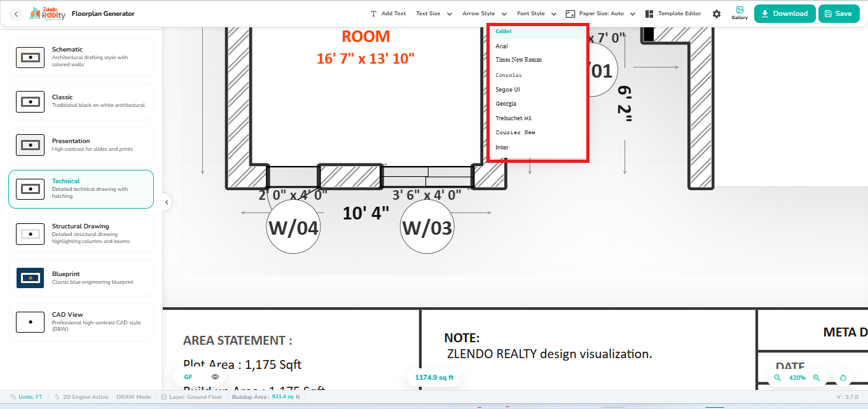The width and height of the screenshot is (868, 409).
Task: Collapse the left styles sidebar
Action: (x=166, y=202)
